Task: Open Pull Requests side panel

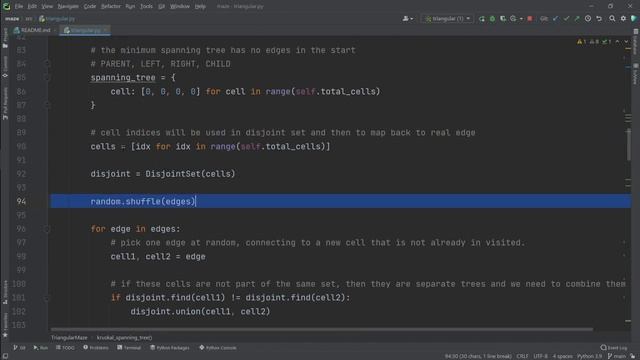Action: click(5, 103)
